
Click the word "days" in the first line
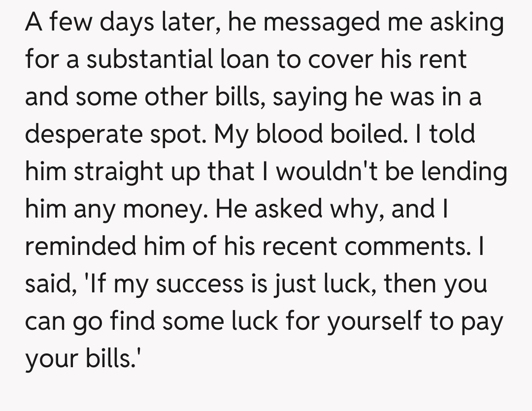(125, 24)
